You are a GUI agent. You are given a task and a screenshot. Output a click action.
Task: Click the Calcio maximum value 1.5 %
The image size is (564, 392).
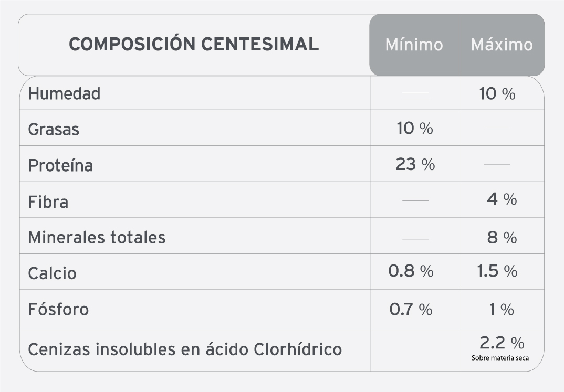(x=497, y=271)
